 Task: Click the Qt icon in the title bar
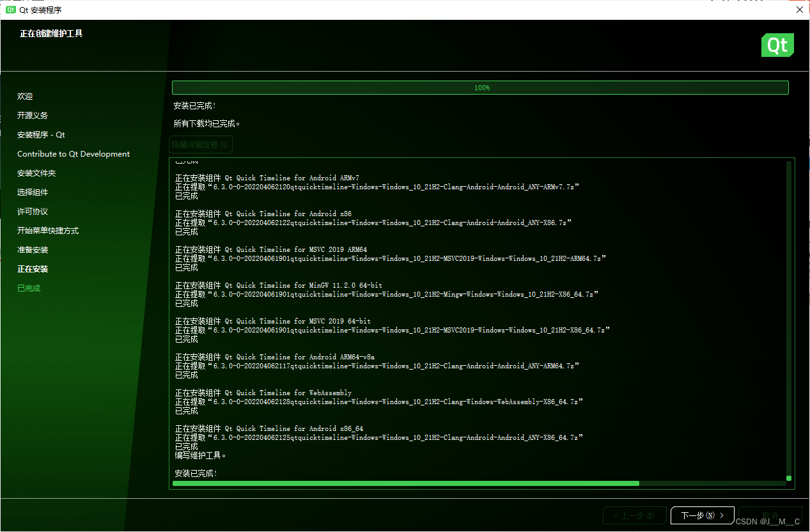click(11, 10)
